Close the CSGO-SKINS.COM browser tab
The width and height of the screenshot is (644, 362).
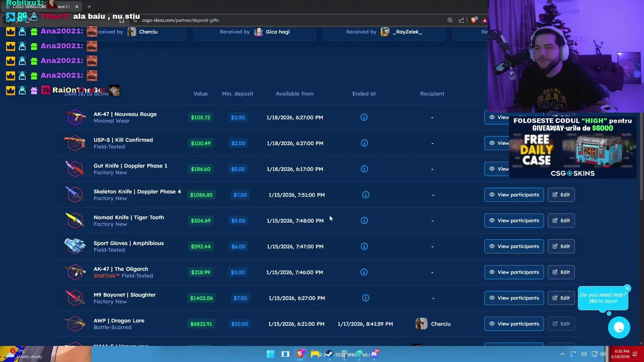[76, 7]
